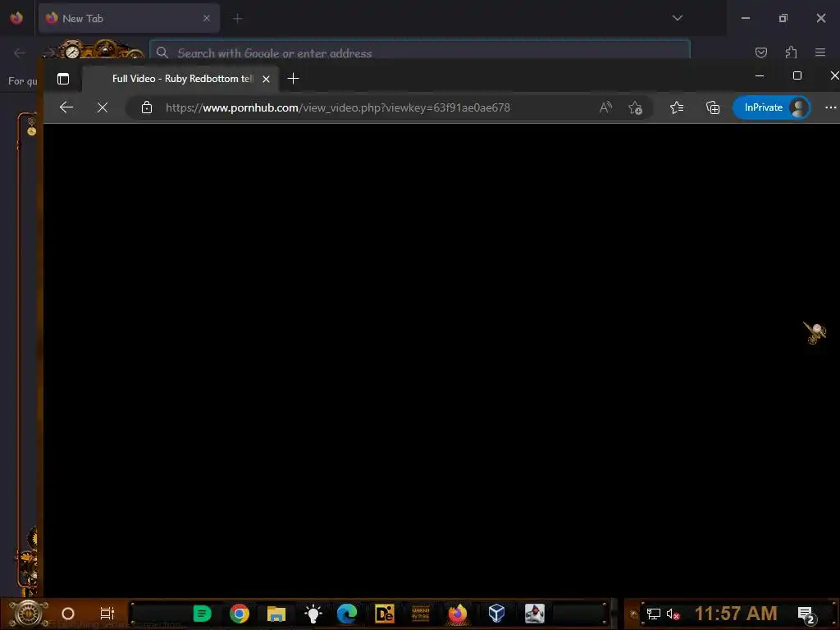The width and height of the screenshot is (840, 630).
Task: Open the Favorites list in Edge toolbar
Action: tap(677, 107)
